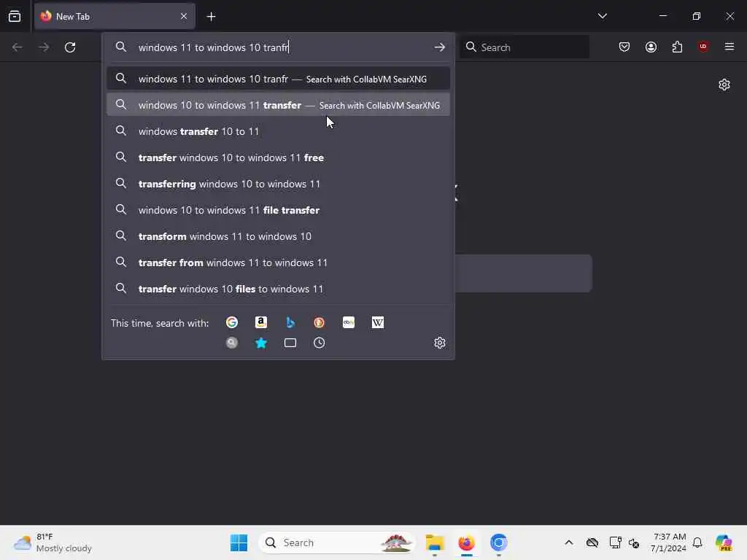Screen dimensions: 747x560
Task: Go back to the previous page
Action: pos(18,47)
